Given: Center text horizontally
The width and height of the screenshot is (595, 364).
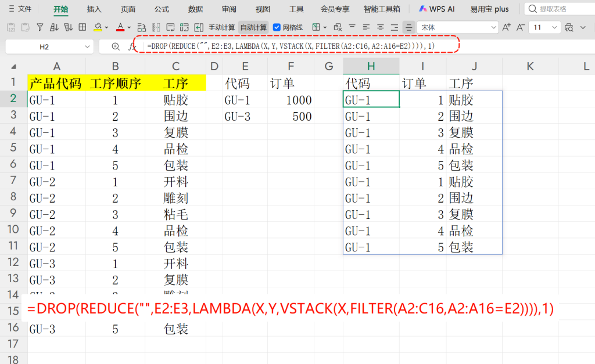Looking at the screenshot, I should point(380,27).
